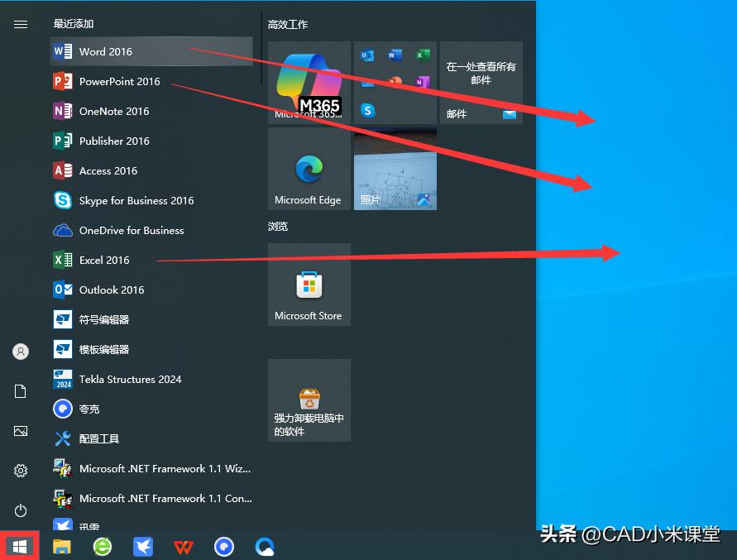Open the Microsoft 365 tile
Image resolution: width=737 pixels, height=560 pixels.
point(309,83)
